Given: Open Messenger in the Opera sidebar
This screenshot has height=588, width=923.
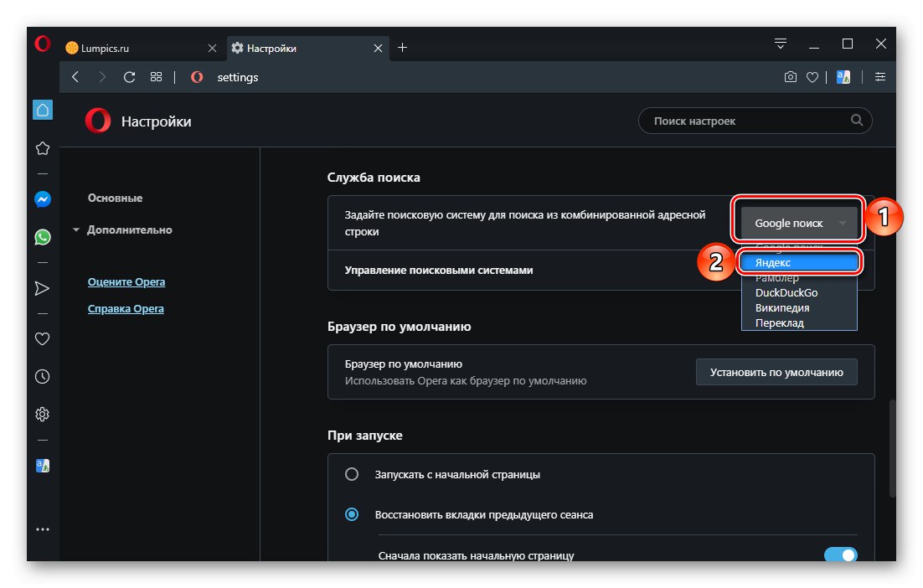Looking at the screenshot, I should (43, 199).
